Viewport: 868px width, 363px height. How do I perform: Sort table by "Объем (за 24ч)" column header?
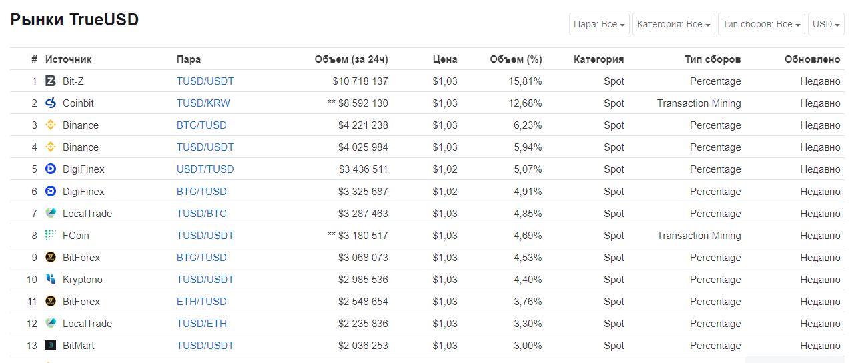351,59
